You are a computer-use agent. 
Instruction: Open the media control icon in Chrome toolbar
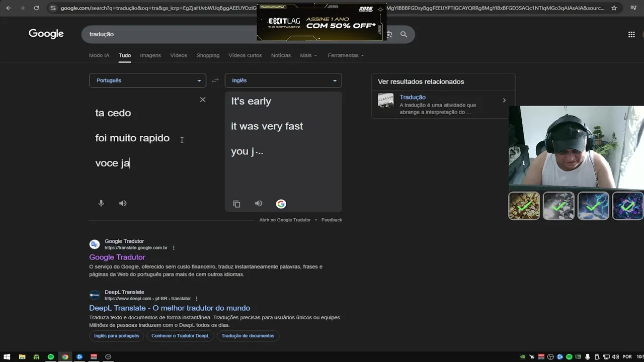click(x=633, y=8)
